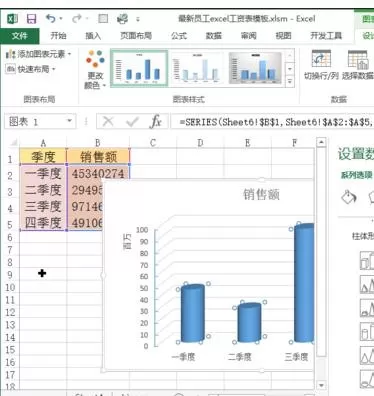Switch to the 审阅 tab
This screenshot has height=396, width=374.
[x=249, y=36]
